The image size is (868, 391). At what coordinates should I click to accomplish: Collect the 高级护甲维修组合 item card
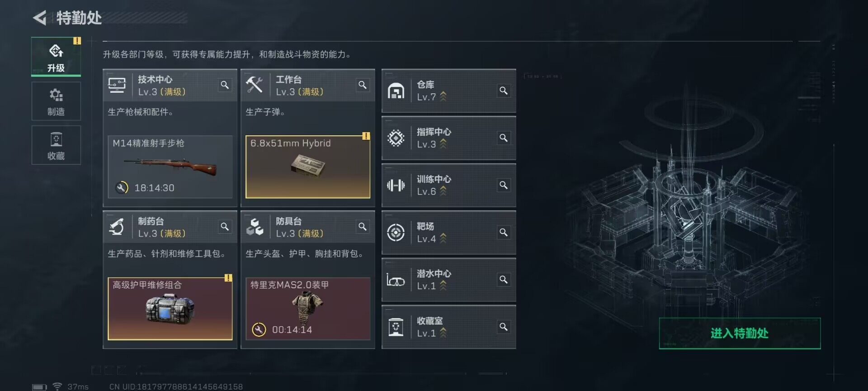[x=170, y=309]
